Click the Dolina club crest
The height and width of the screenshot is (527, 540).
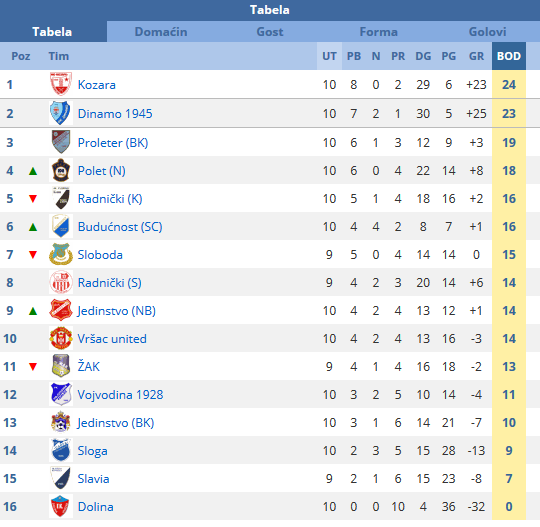point(61,506)
